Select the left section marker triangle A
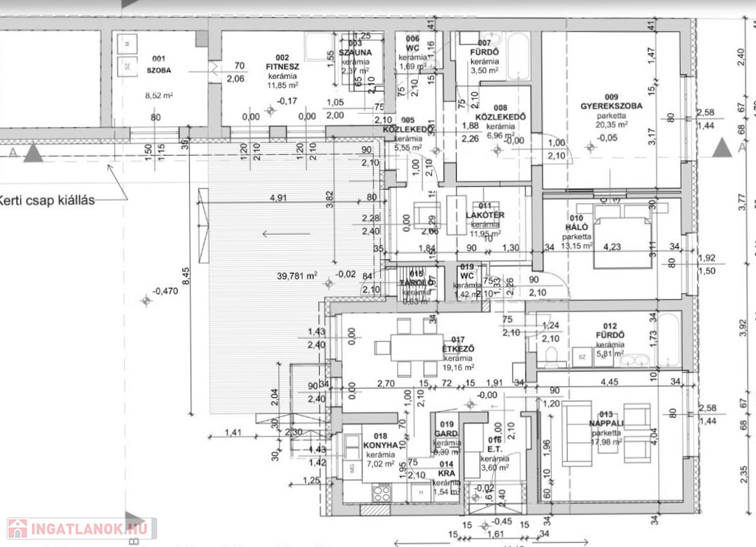This screenshot has height=547, width=756. tap(32, 153)
